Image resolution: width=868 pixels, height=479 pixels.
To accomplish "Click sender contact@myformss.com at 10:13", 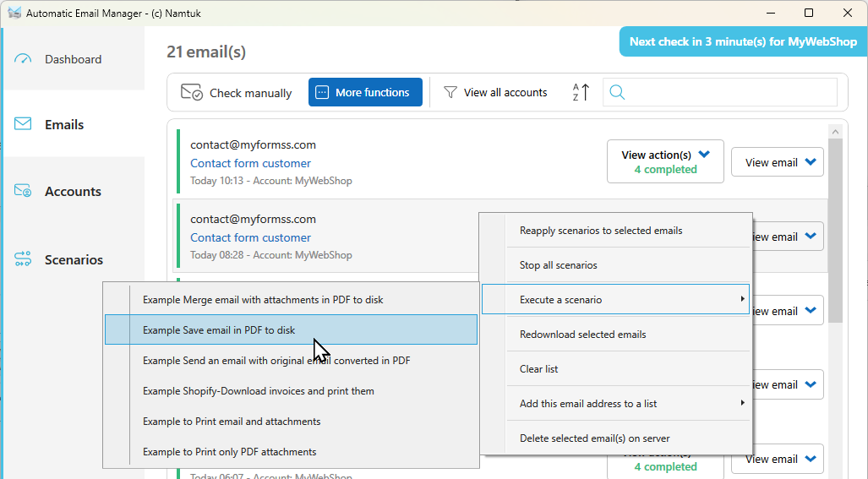I will (x=253, y=145).
